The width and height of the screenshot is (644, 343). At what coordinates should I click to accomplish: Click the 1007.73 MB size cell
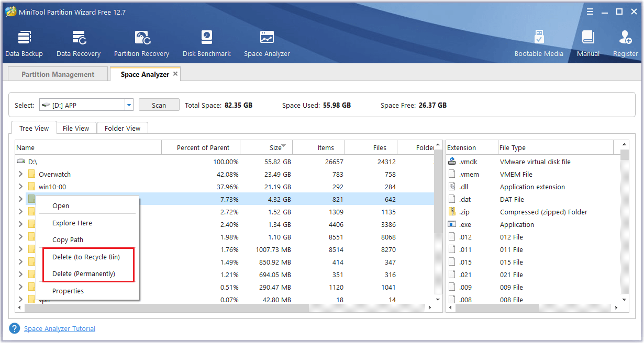click(273, 249)
